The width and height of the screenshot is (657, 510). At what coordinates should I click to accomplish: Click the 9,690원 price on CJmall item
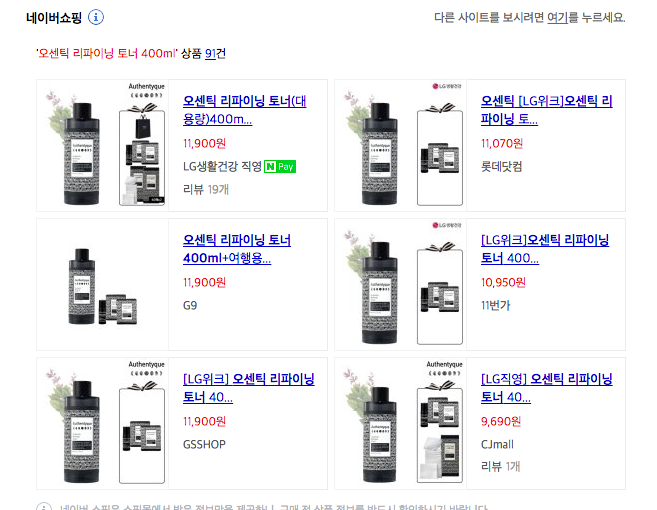pos(501,421)
